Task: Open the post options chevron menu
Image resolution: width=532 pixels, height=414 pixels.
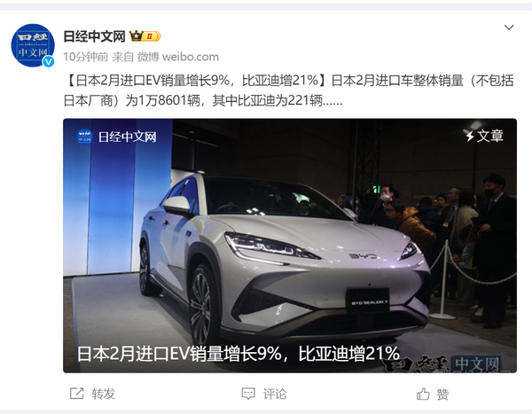Action: [x=509, y=27]
